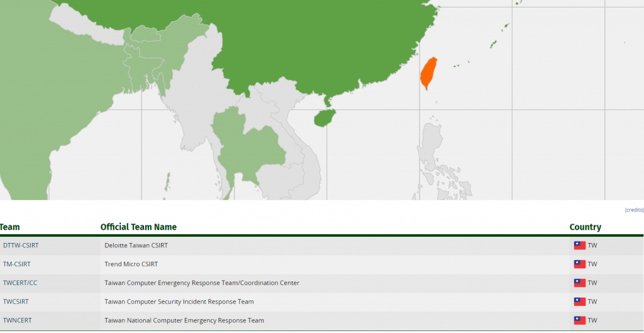
Task: Click Taiwan Computer Emergency Response Team/Coordination Center text
Action: [202, 283]
